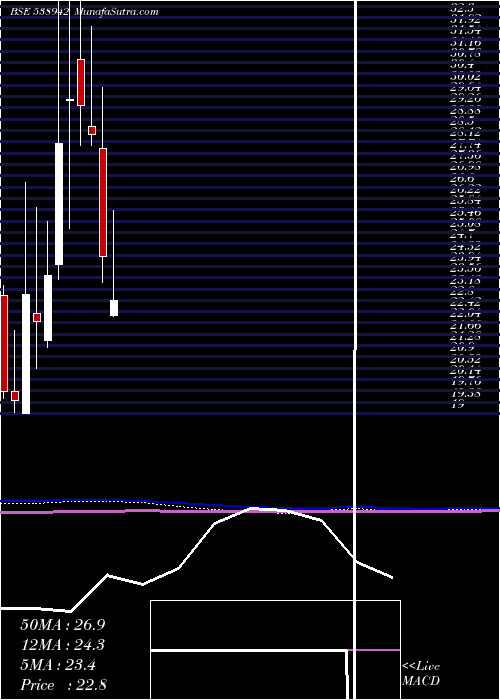Click the last small white candle near 22.8
500x700 pixels.
[114, 308]
